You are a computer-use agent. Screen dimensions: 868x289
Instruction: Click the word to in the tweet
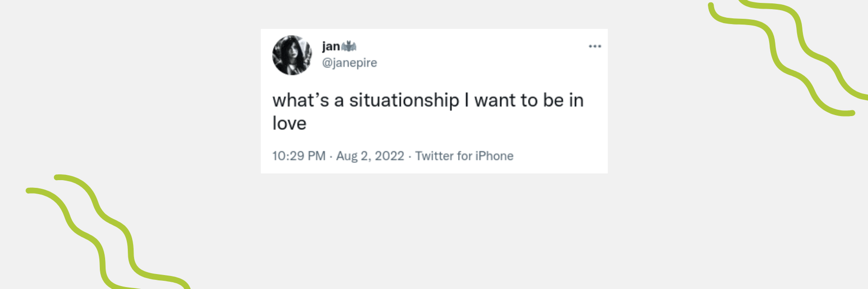(529, 101)
